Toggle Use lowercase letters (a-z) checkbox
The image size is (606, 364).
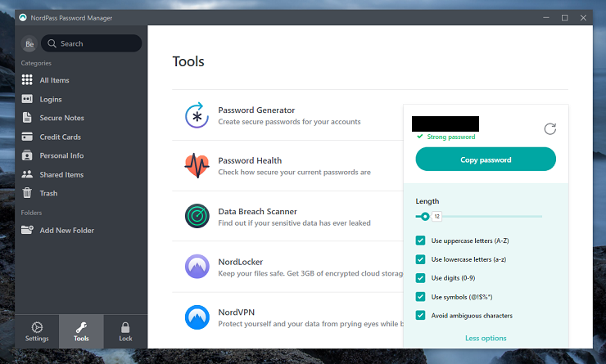[x=420, y=259]
